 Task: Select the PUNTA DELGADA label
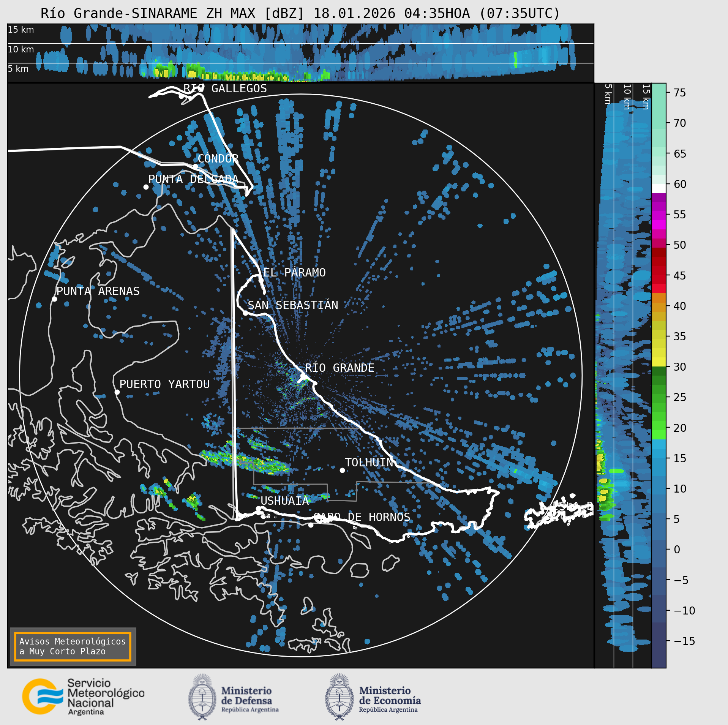193,179
